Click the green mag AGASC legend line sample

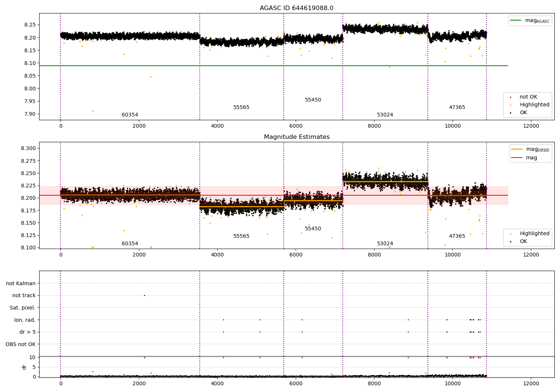pyautogui.click(x=516, y=21)
